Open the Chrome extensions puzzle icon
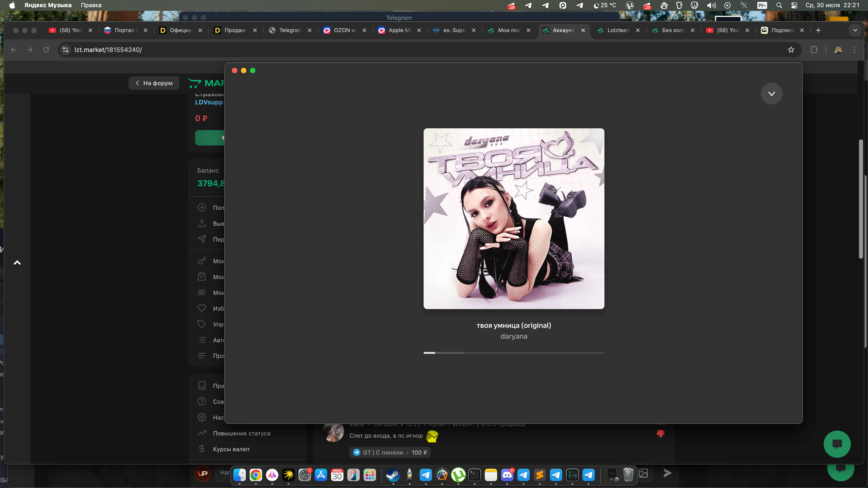This screenshot has width=868, height=488. (814, 50)
